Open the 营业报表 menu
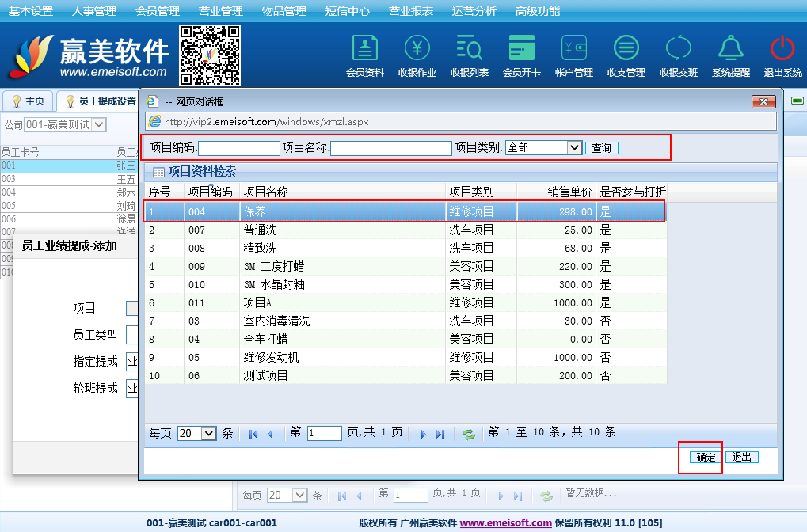This screenshot has width=807, height=532. 410,11
